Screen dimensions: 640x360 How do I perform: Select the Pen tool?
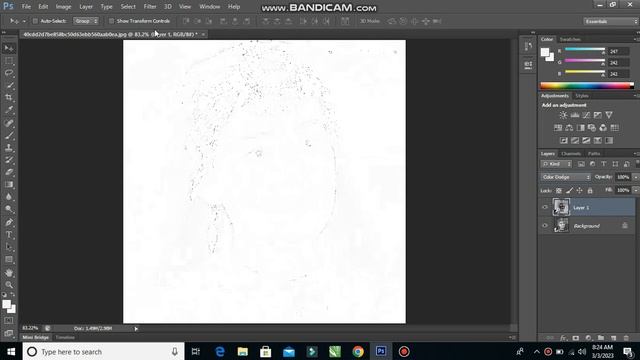coord(9,222)
